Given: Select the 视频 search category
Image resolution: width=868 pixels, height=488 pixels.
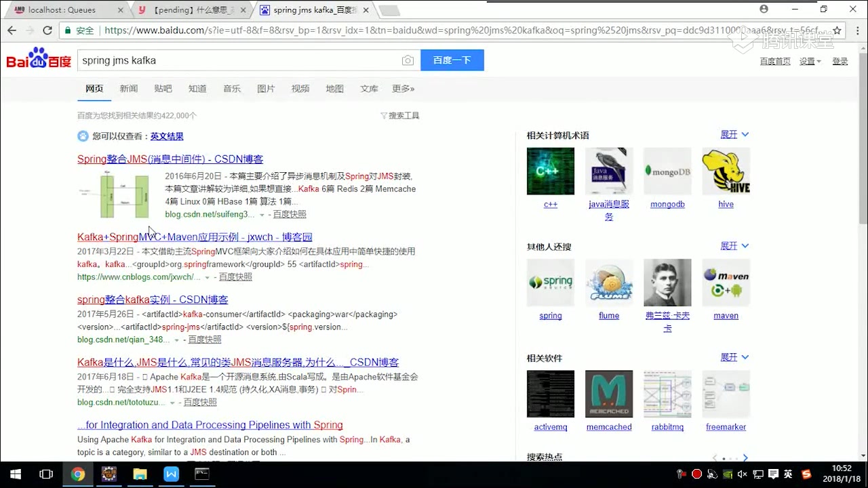Looking at the screenshot, I should (x=300, y=89).
